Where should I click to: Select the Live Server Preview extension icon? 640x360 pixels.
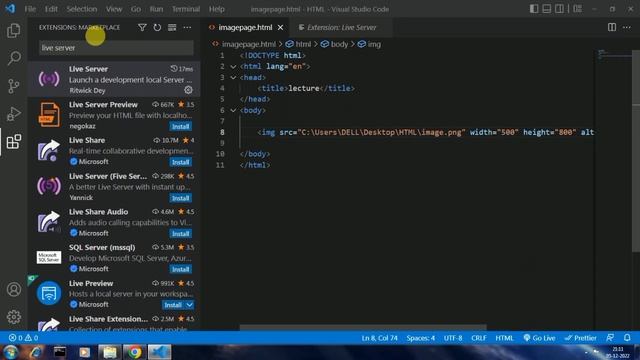tap(49, 115)
